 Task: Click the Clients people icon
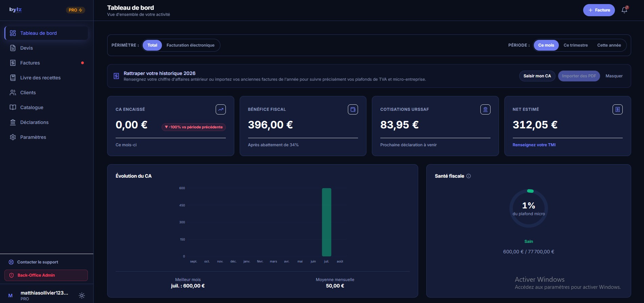[13, 93]
